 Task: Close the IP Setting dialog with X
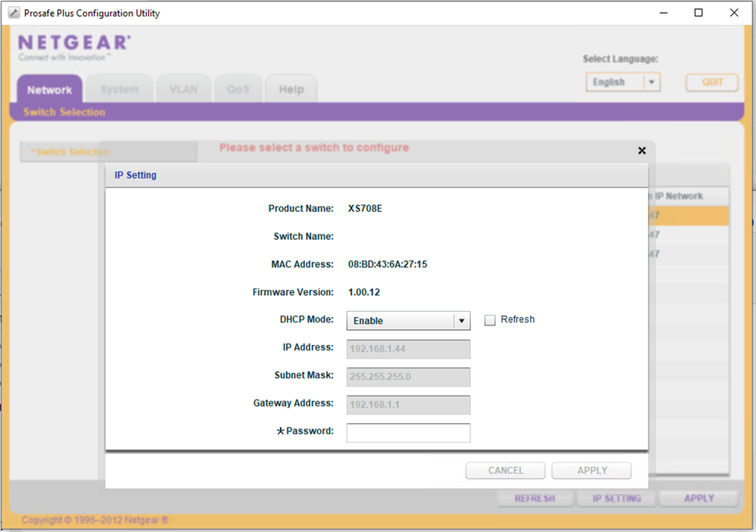tap(642, 151)
